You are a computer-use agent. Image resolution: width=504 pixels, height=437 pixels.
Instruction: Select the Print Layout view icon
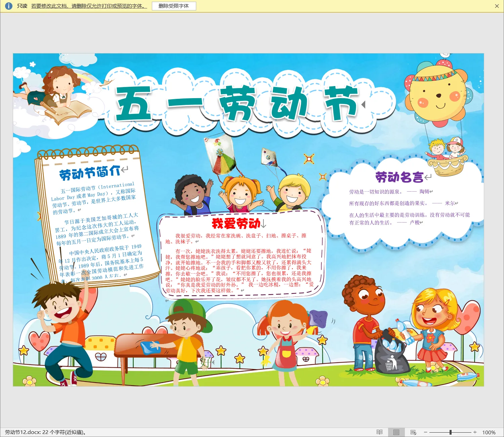pyautogui.click(x=396, y=432)
